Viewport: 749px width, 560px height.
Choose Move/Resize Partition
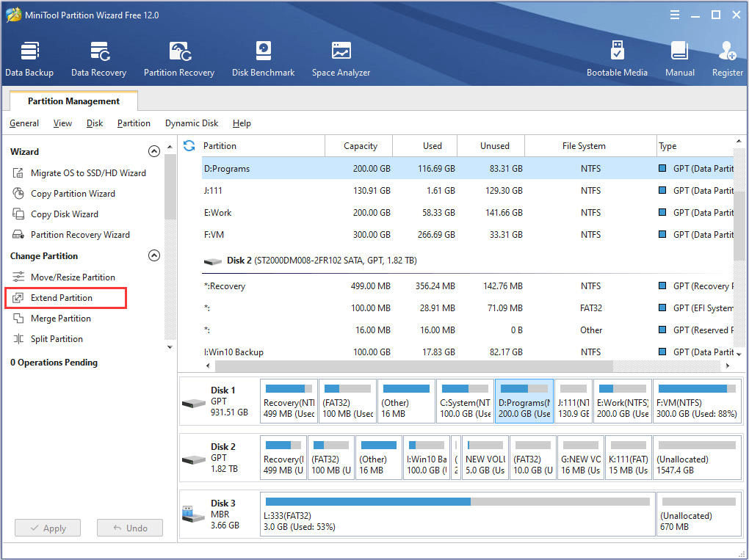[x=64, y=277]
